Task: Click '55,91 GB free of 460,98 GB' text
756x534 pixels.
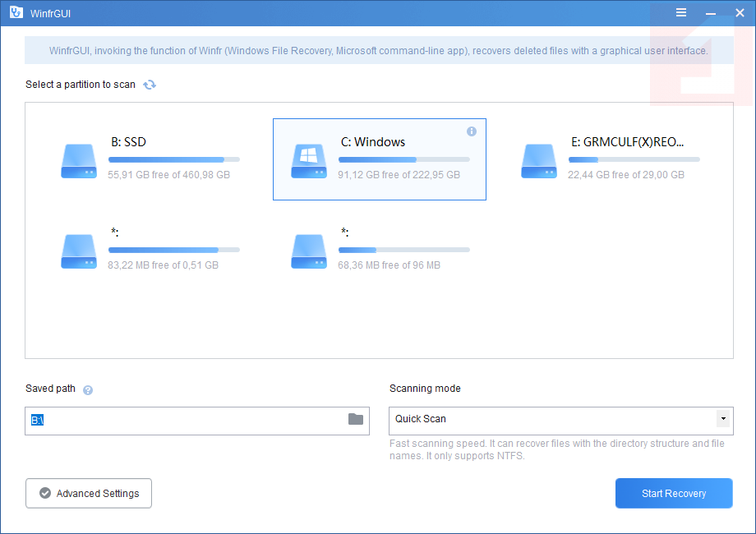Action: pos(168,175)
